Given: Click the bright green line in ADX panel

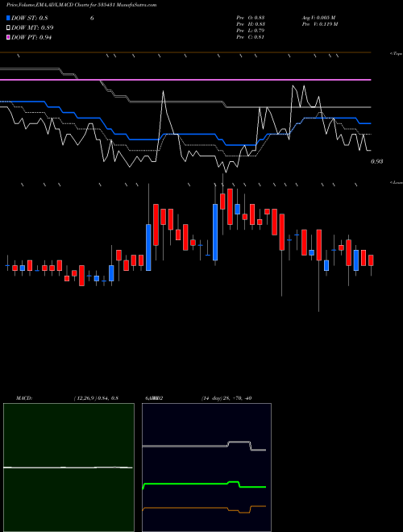Looking at the screenshot, I should tap(204, 484).
